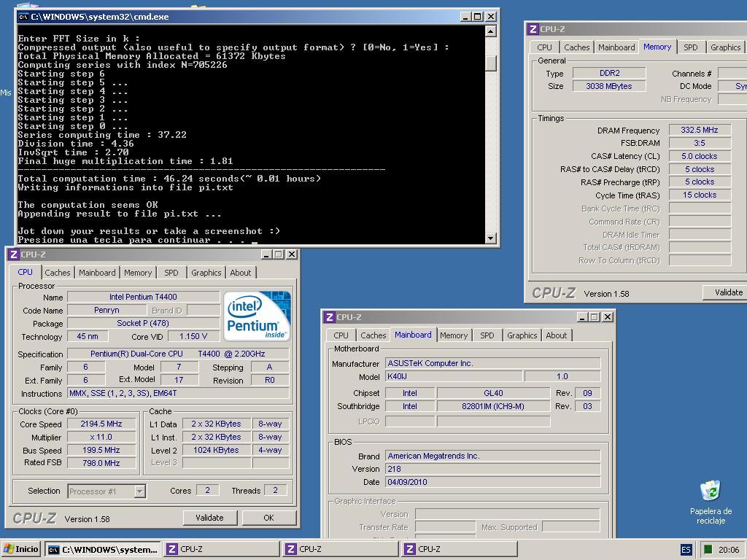The image size is (747, 560).
Task: Open SPD tab in the Memory window
Action: pyautogui.click(x=690, y=47)
